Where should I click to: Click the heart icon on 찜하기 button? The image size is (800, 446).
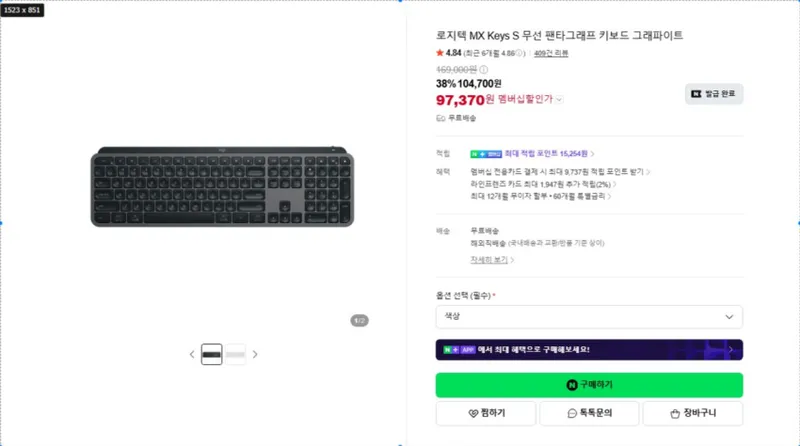tap(473, 413)
